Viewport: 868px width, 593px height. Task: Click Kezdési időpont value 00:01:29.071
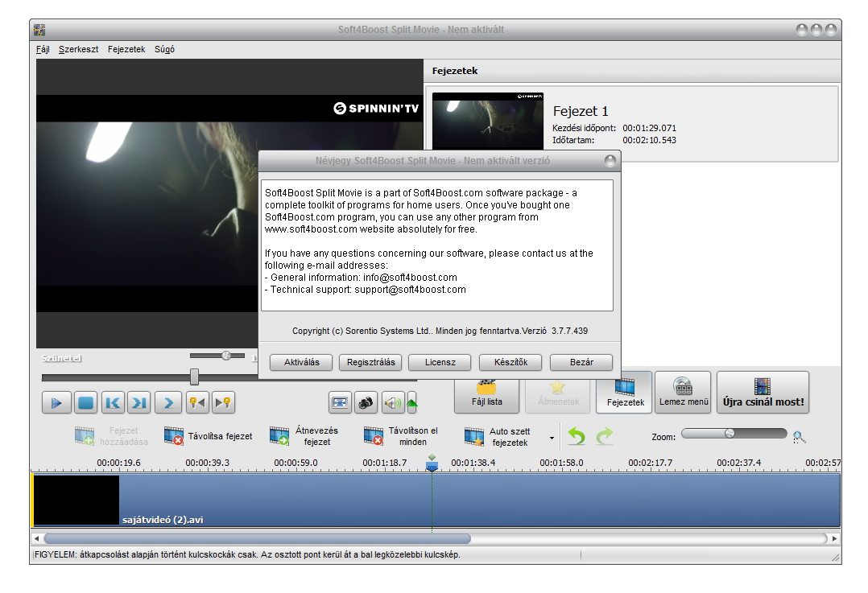point(649,128)
